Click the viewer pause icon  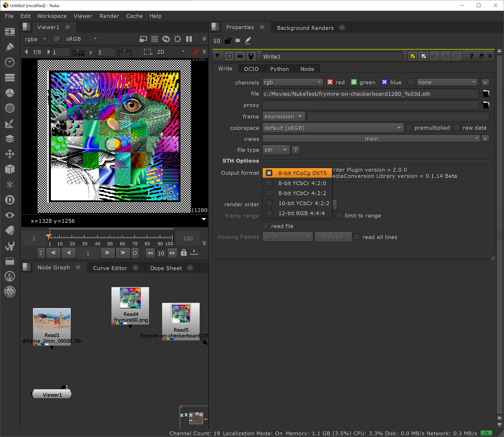(189, 39)
